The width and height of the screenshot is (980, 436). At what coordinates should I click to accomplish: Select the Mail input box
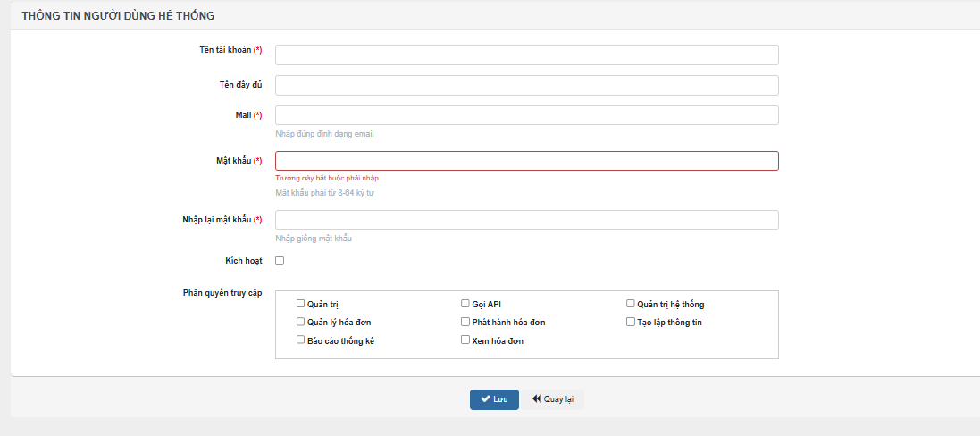(526, 115)
